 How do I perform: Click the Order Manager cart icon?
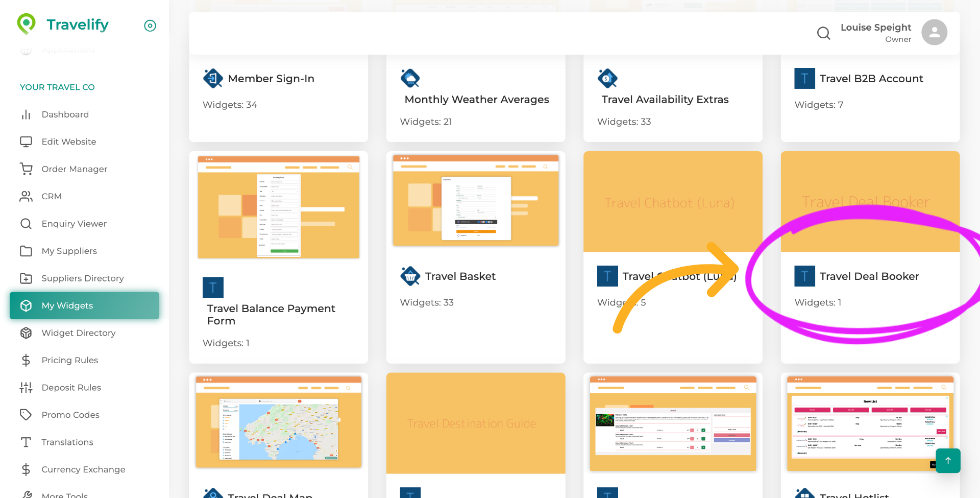pyautogui.click(x=26, y=169)
